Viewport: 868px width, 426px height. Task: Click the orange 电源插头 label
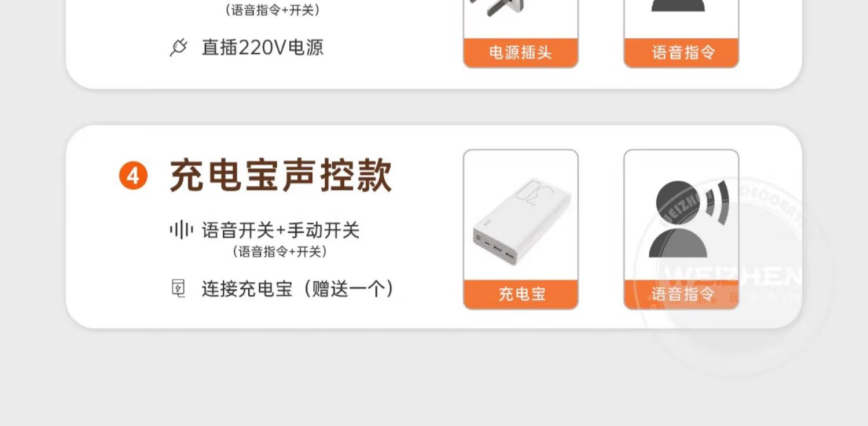[521, 53]
